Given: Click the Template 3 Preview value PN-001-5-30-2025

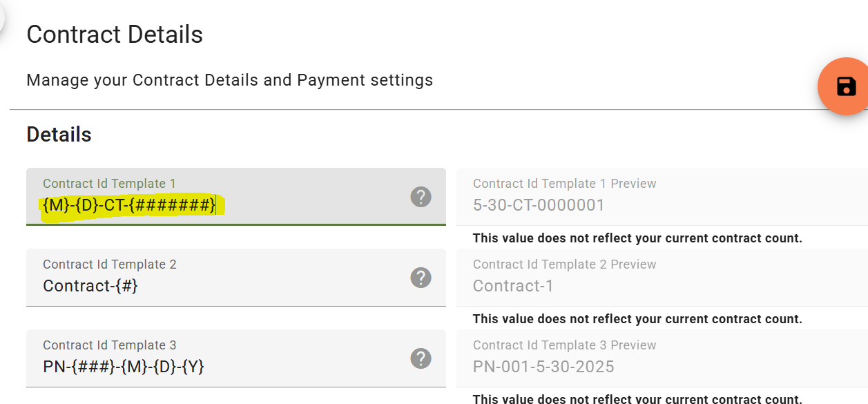Looking at the screenshot, I should [543, 367].
